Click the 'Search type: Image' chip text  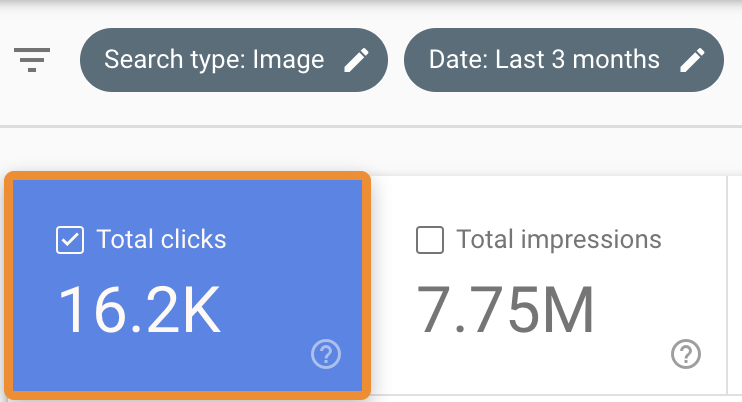coord(214,60)
